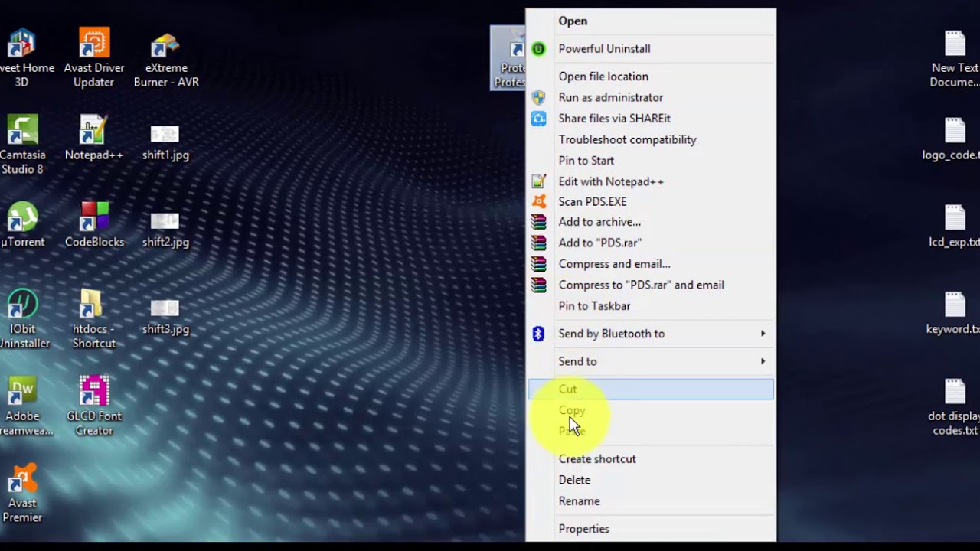Select dot display codes.txt file
Screen dimensions: 980x551
955,407
